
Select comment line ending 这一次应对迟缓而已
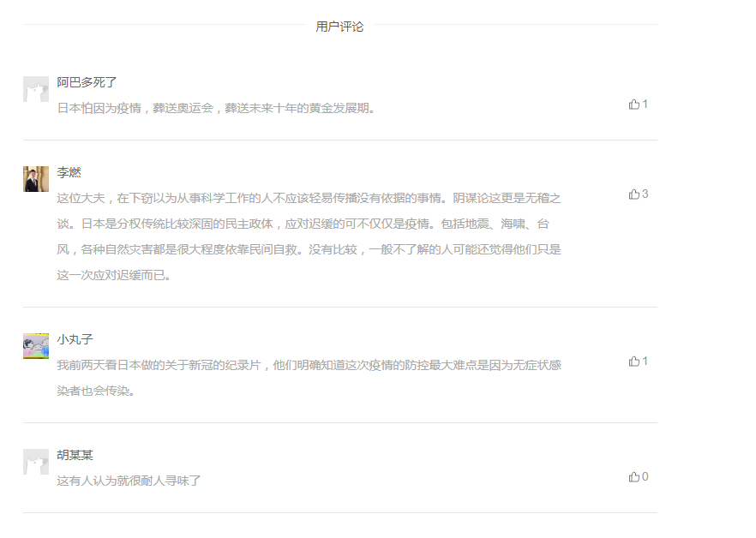tap(114, 275)
